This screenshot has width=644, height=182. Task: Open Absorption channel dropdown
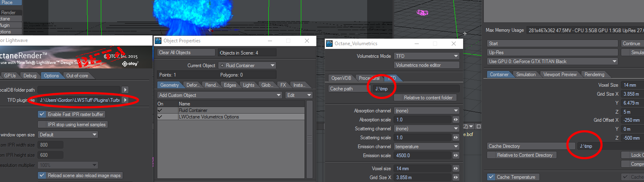[x=427, y=111]
